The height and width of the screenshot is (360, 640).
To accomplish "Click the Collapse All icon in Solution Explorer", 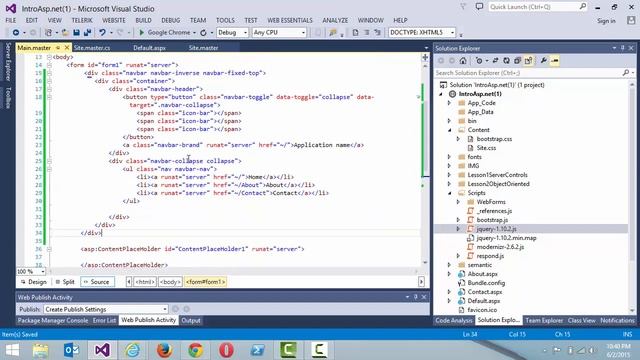I will coord(517,61).
